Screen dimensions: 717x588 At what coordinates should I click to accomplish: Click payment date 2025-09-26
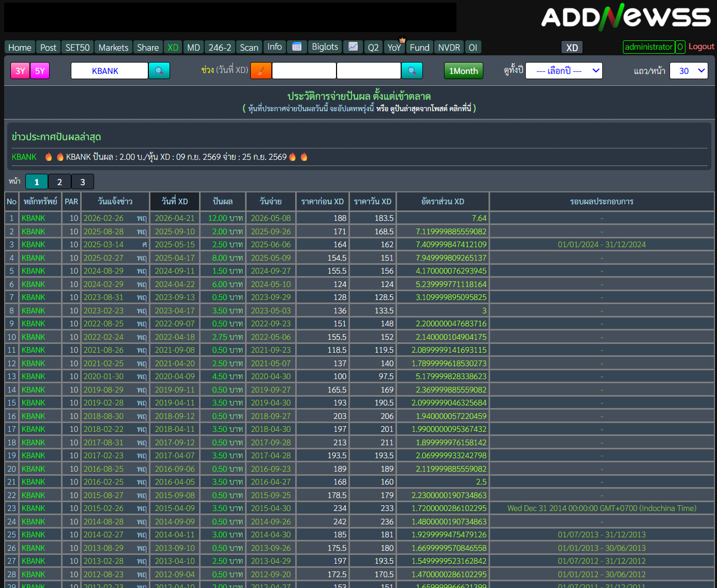point(271,232)
